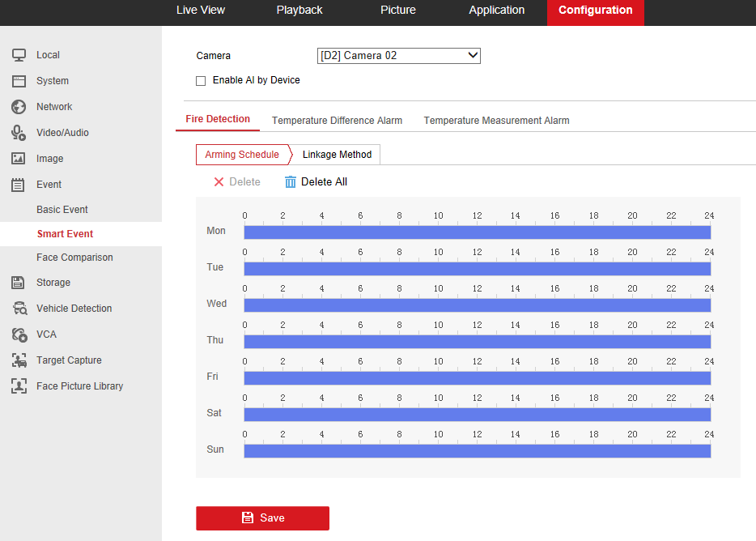Screen dimensions: 756x541
Task: Click the blue trash can icon
Action: click(x=291, y=182)
